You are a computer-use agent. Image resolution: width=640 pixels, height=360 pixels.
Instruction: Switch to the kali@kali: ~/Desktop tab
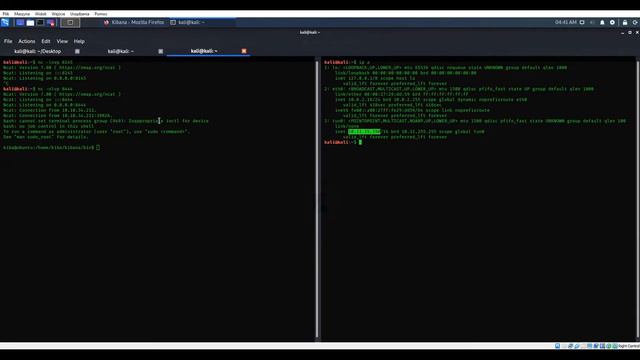point(38,51)
